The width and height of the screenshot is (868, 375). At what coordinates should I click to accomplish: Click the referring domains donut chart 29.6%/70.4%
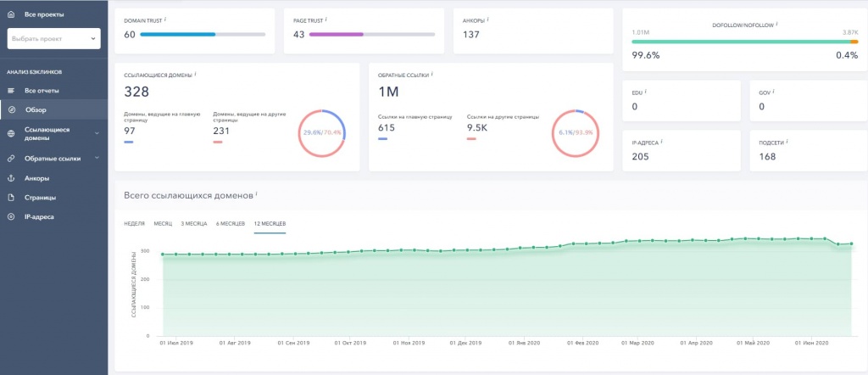click(322, 133)
